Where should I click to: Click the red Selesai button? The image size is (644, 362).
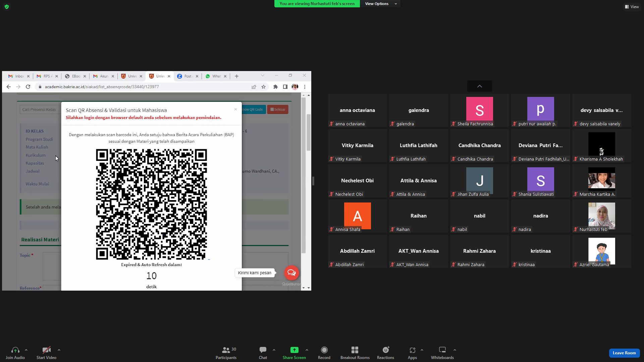[278, 109]
